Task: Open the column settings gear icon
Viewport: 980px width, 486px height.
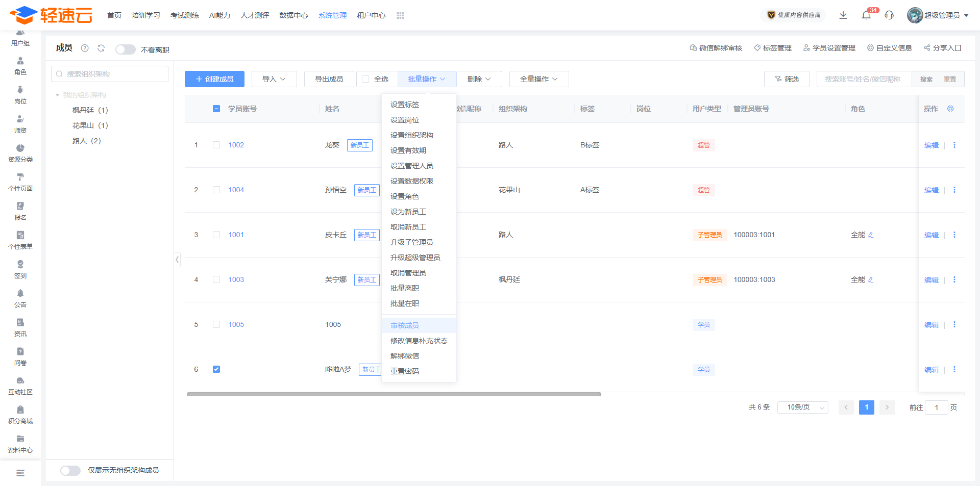Action: pos(950,109)
